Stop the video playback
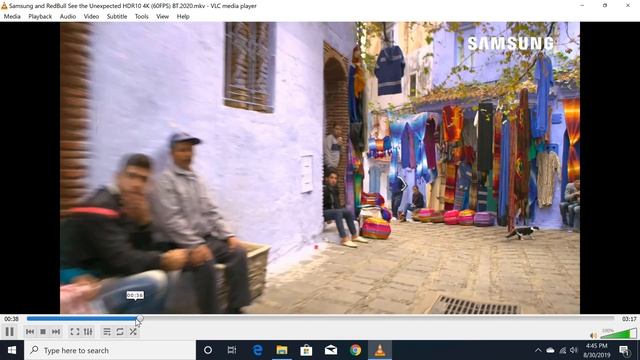640x360 pixels. 43,332
